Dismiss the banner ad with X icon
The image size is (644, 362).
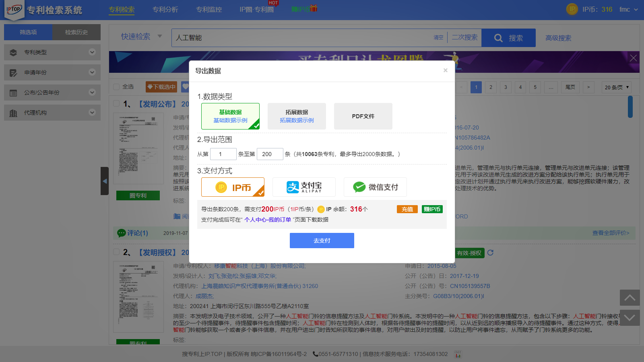(633, 58)
